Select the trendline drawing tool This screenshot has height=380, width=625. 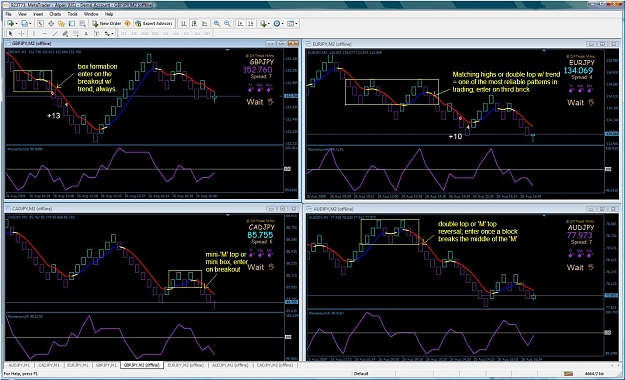coord(55,33)
